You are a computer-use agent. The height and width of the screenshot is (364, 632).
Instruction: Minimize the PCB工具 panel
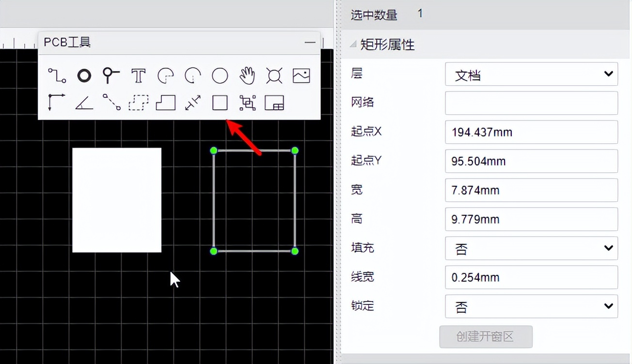coord(310,43)
